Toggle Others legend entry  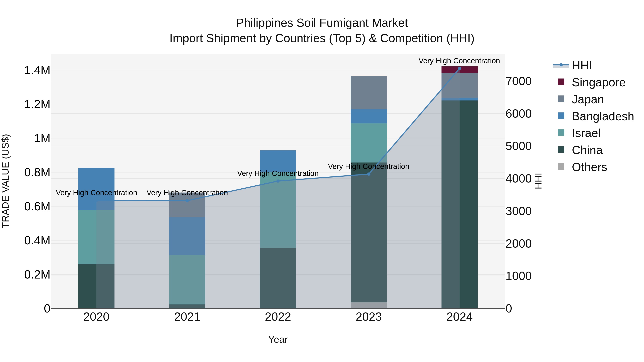coord(582,167)
